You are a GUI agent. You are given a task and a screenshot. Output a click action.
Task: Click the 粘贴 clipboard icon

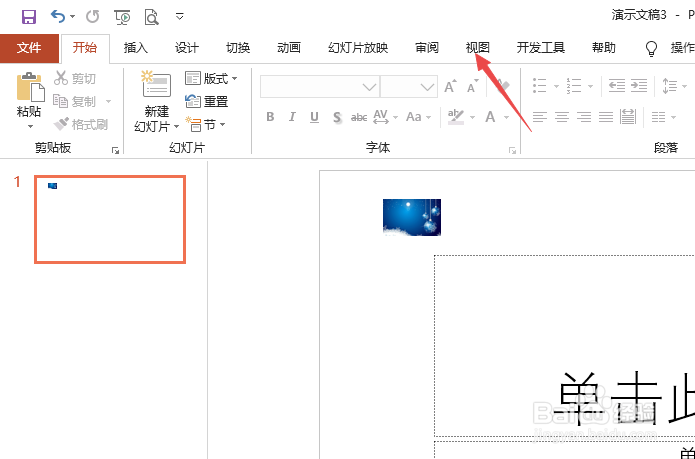coord(30,86)
